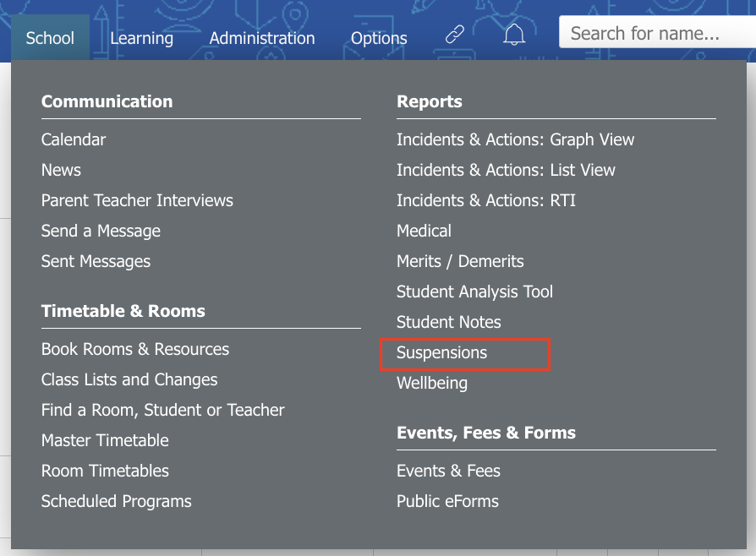Image resolution: width=756 pixels, height=556 pixels.
Task: View Sent Messages
Action: pyautogui.click(x=96, y=261)
